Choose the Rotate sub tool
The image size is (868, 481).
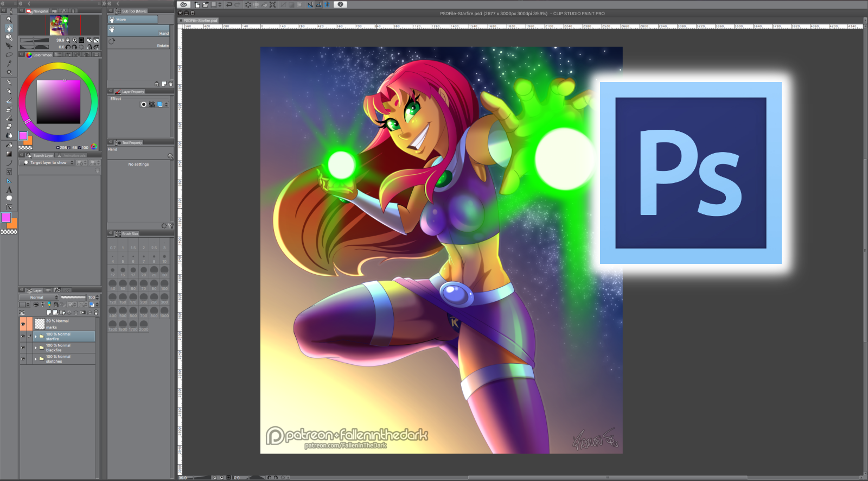[x=139, y=43]
